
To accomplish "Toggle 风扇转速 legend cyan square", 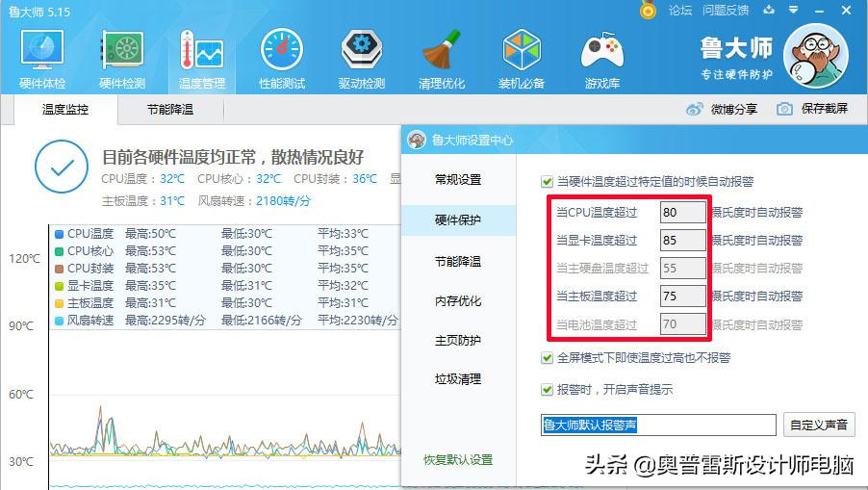I will pyautogui.click(x=60, y=321).
